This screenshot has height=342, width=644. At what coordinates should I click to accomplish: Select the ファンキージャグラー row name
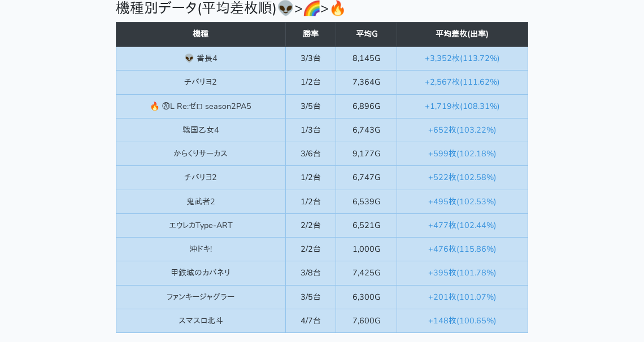(201, 297)
